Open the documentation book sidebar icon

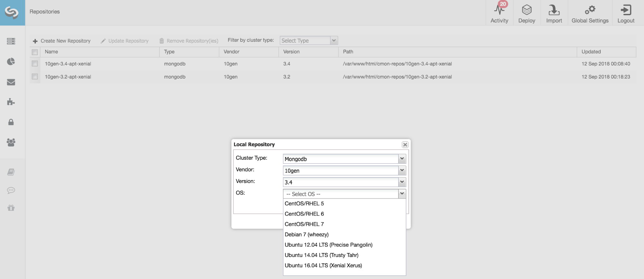(11, 172)
